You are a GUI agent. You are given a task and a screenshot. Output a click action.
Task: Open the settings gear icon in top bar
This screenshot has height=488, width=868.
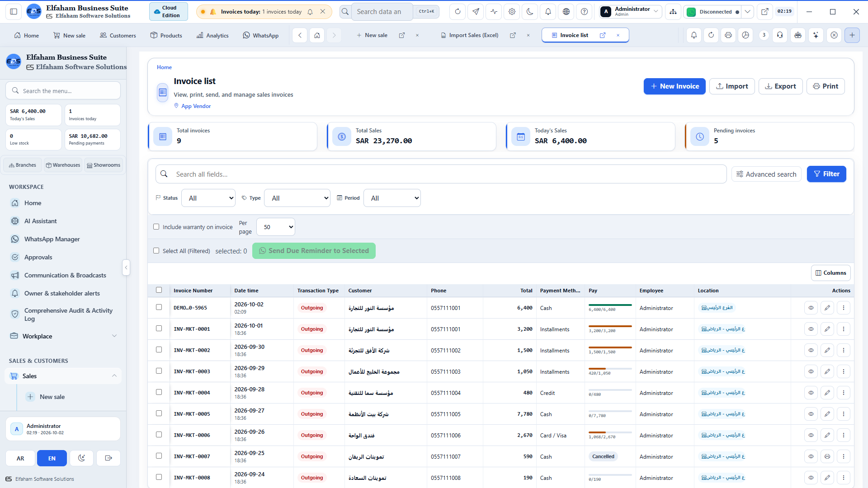(512, 12)
